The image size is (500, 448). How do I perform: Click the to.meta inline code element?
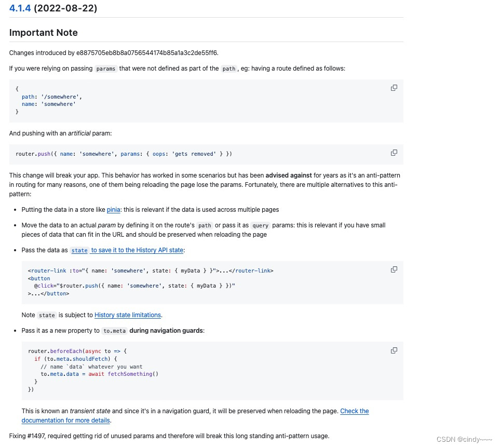pos(114,331)
